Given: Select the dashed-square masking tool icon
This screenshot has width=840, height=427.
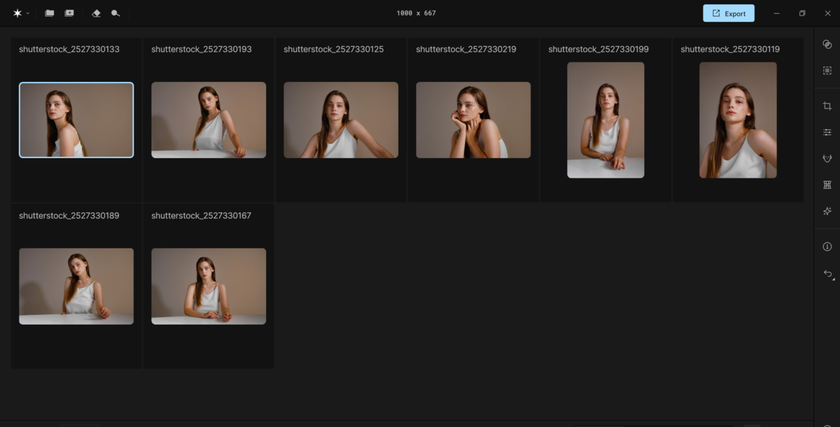Looking at the screenshot, I should (827, 70).
